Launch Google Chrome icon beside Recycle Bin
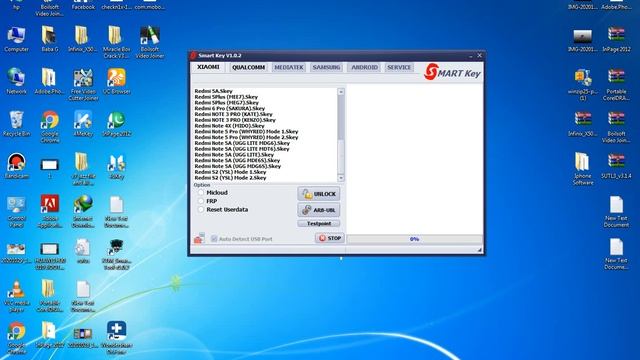 [x=50, y=120]
